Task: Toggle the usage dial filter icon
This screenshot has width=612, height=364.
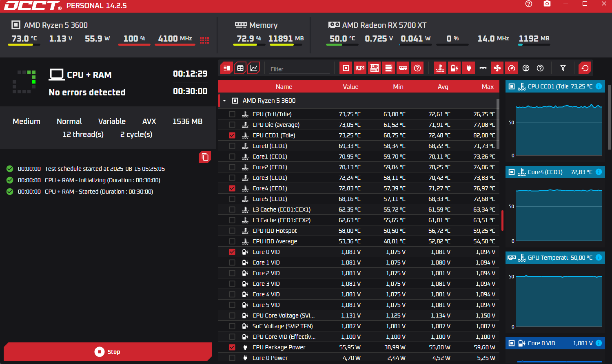Action: (x=526, y=68)
